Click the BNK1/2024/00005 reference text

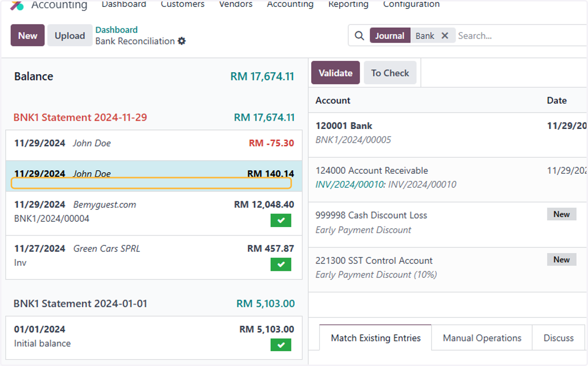point(353,140)
